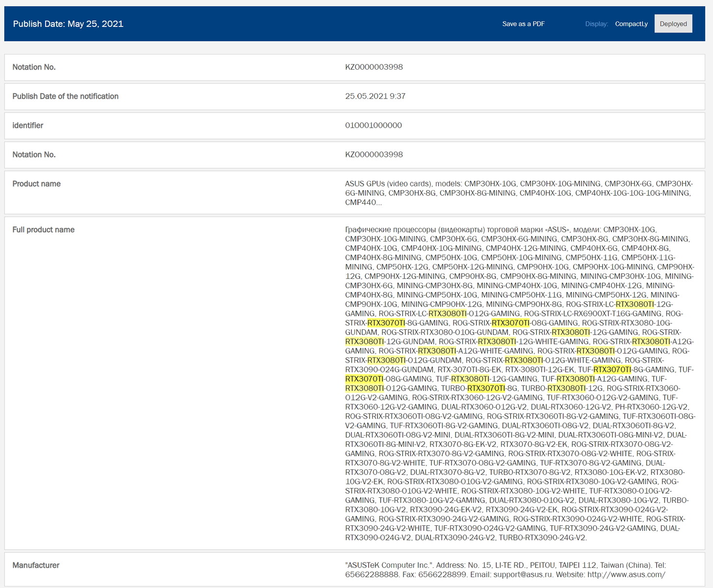
Task: Click the final model TURBO-RTX3090-24G-V2
Action: (542, 538)
